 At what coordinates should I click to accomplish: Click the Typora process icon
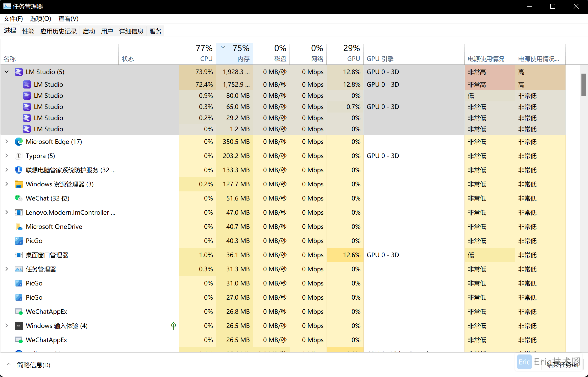click(x=19, y=156)
